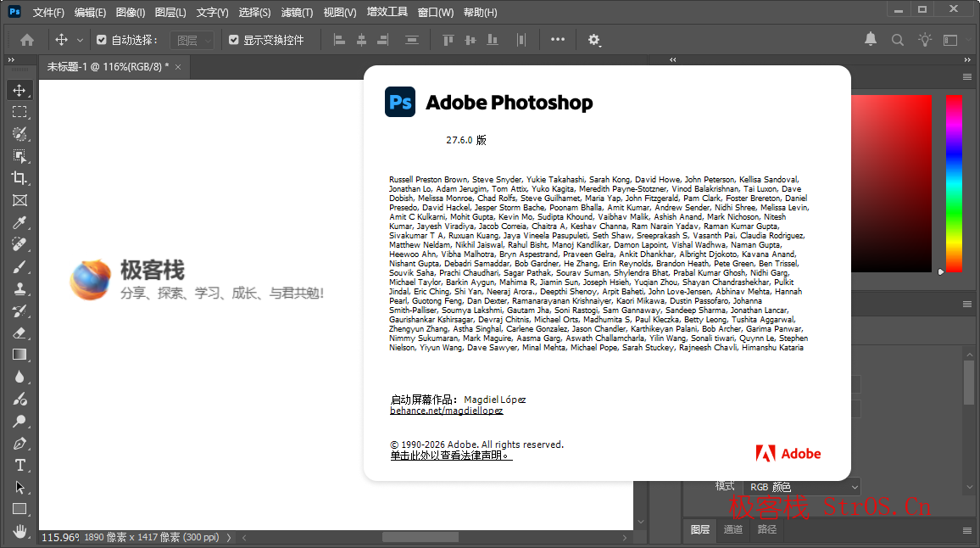Pick a color in red color field
Image resolution: width=980 pixels, height=548 pixels.
pyautogui.click(x=891, y=184)
